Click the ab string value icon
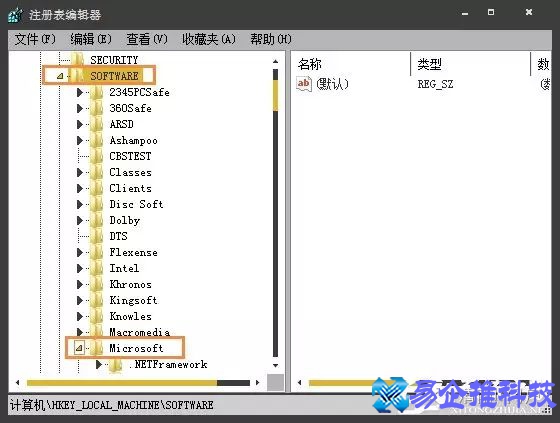 click(x=304, y=84)
